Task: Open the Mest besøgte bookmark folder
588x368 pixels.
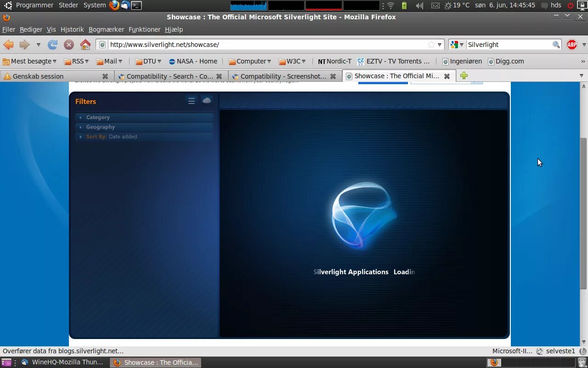Action: (x=30, y=61)
